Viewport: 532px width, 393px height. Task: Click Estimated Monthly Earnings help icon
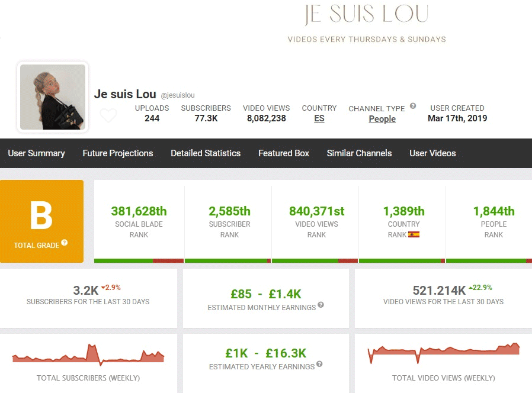pos(321,305)
